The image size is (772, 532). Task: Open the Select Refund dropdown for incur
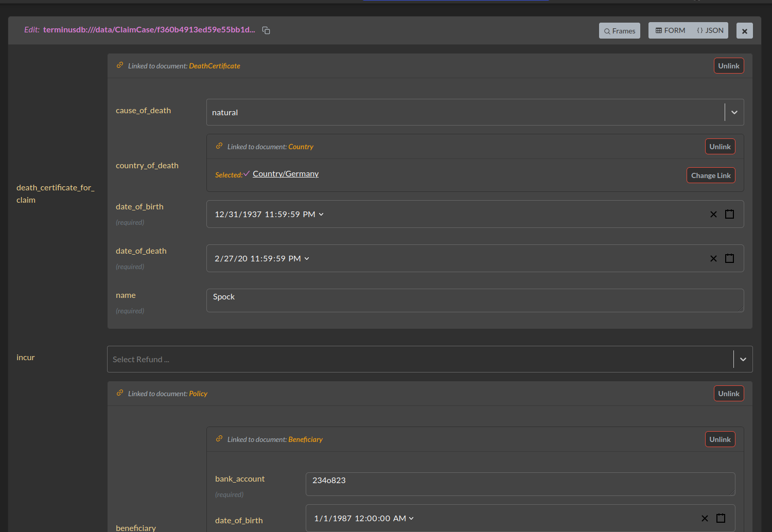click(x=743, y=359)
